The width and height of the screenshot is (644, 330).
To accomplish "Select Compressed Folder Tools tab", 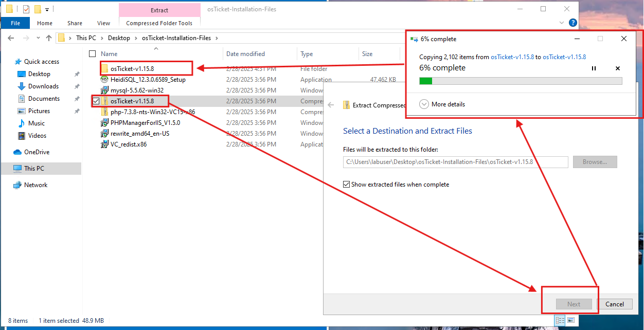I will coord(159,23).
